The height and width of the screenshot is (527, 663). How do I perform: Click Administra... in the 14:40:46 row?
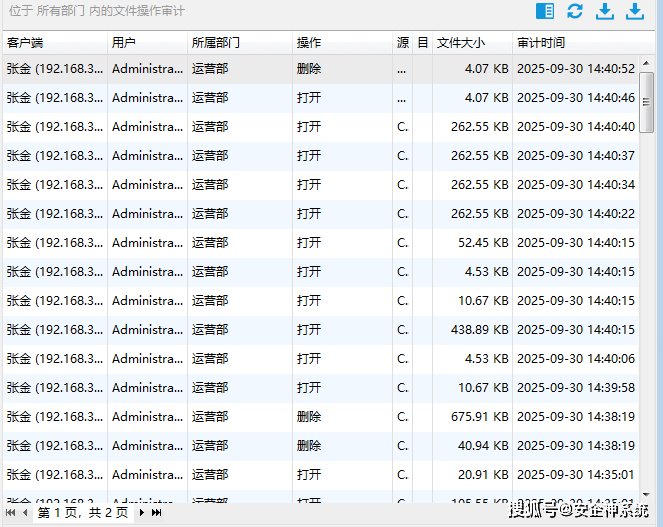[x=148, y=98]
